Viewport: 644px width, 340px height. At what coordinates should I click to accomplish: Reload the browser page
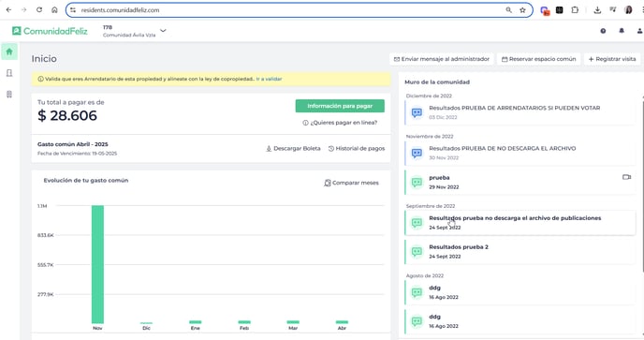click(39, 10)
